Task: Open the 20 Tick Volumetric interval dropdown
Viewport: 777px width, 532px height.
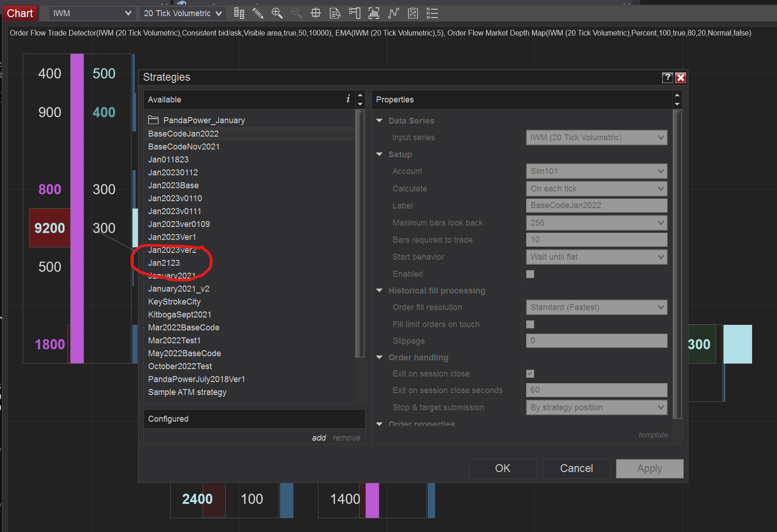Action: coord(183,13)
